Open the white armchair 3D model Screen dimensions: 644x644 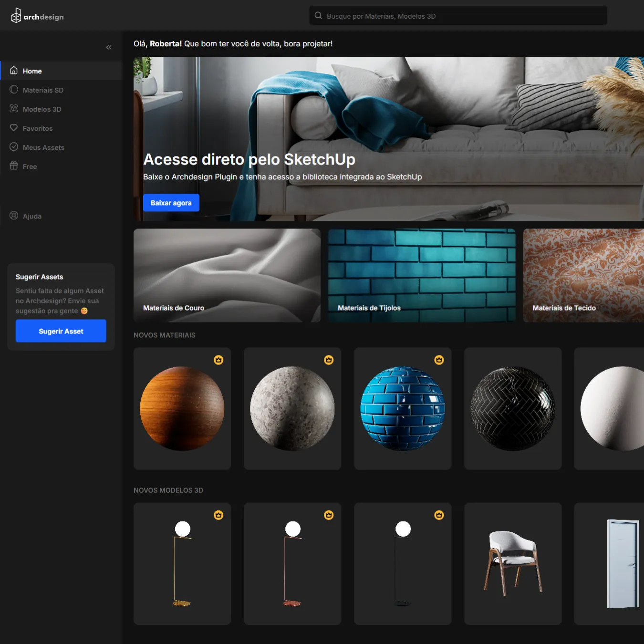pos(513,563)
